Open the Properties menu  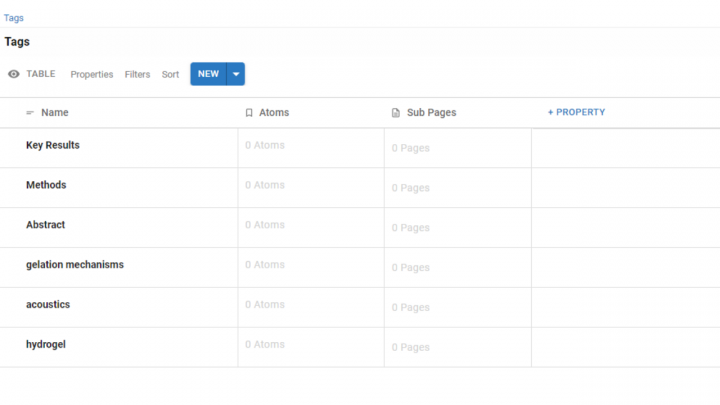click(92, 74)
